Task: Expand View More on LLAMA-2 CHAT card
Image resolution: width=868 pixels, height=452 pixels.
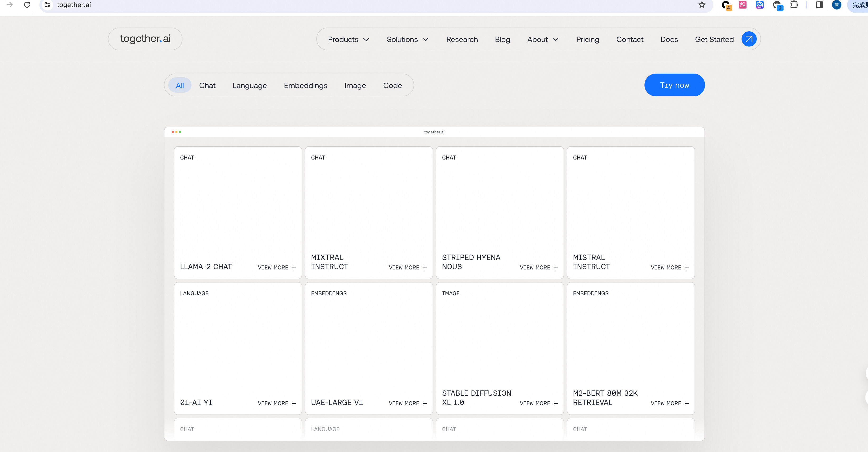Action: [x=277, y=267]
